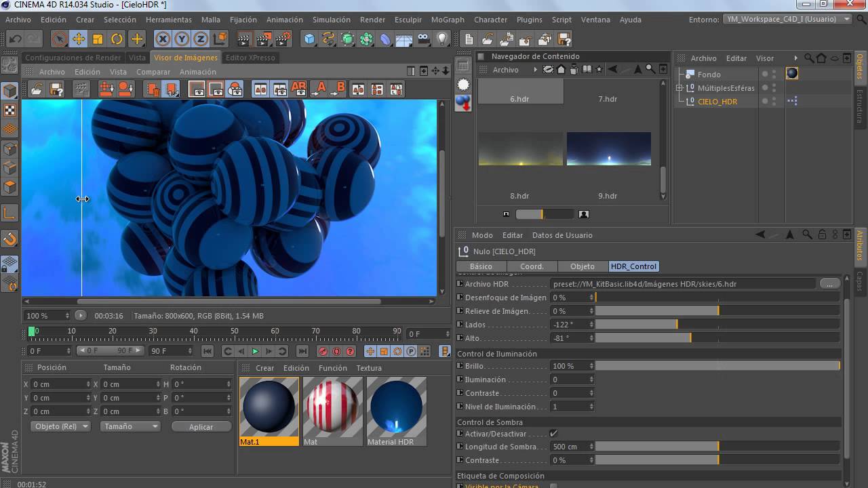Select the Scale tool in top toolbar
868x488 pixels.
[98, 39]
